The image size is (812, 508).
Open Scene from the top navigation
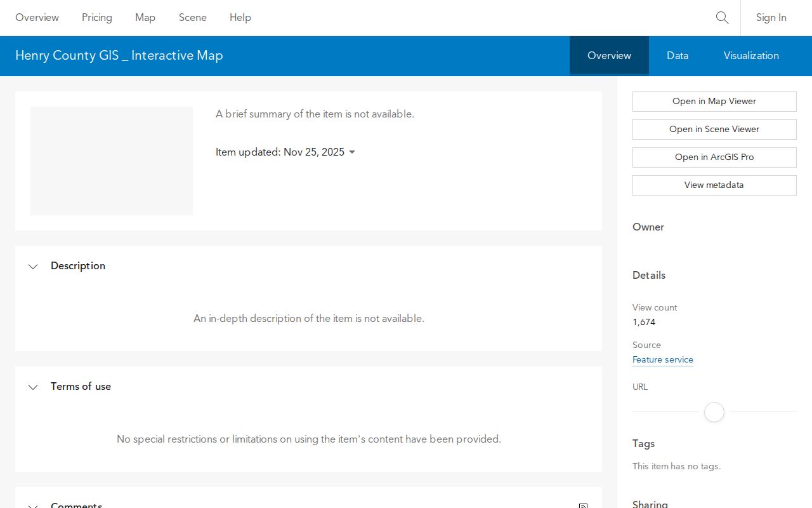[193, 18]
